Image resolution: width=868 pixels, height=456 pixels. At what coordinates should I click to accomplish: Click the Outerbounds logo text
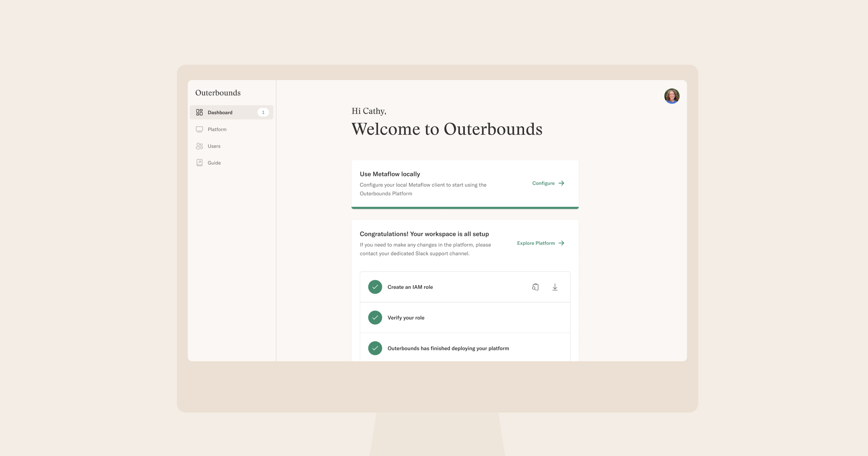click(218, 93)
